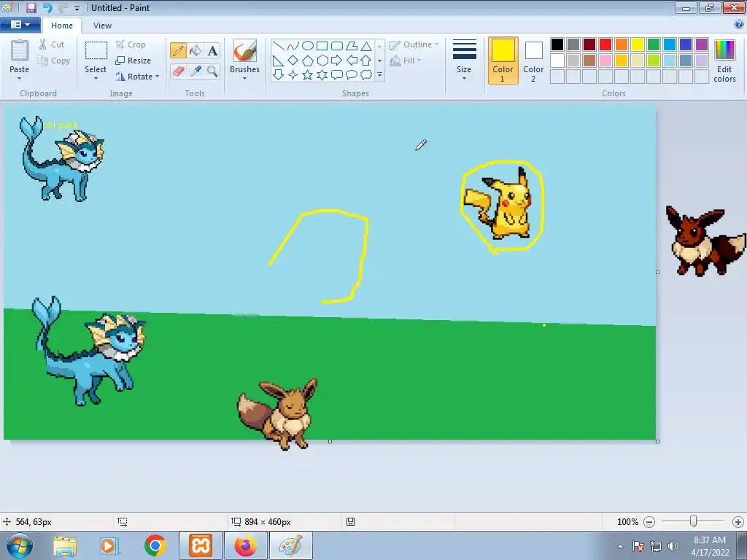The width and height of the screenshot is (747, 560).
Task: Choose the Line shape
Action: 279,46
